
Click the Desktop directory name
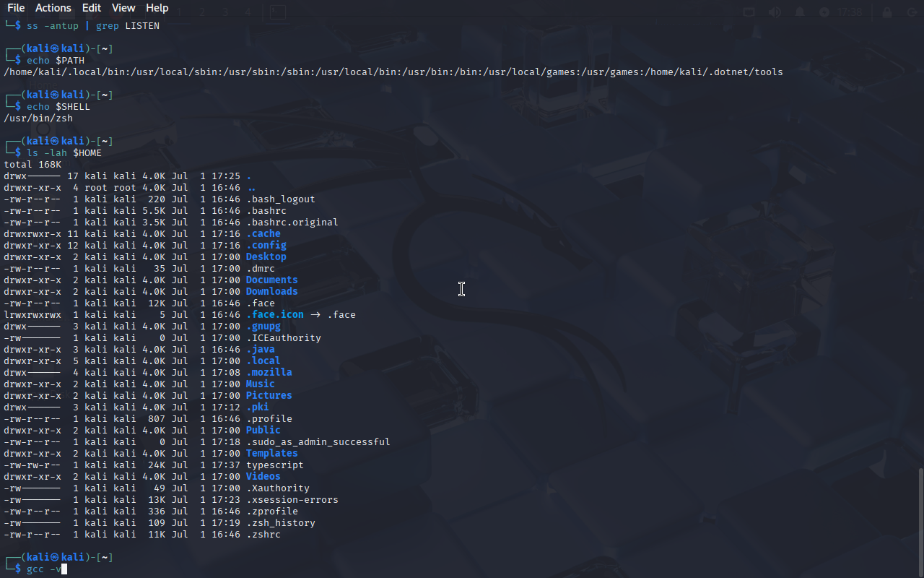coord(266,257)
